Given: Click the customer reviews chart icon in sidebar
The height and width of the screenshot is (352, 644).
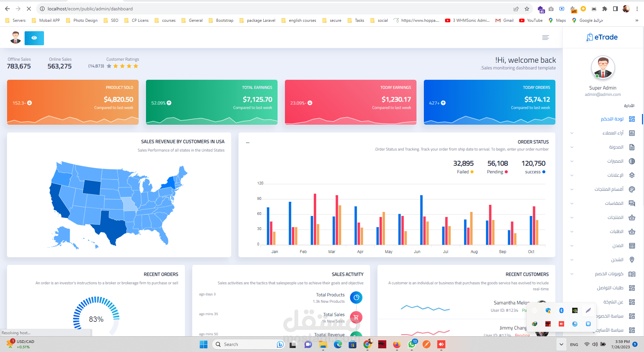Looking at the screenshot, I should tap(632, 133).
